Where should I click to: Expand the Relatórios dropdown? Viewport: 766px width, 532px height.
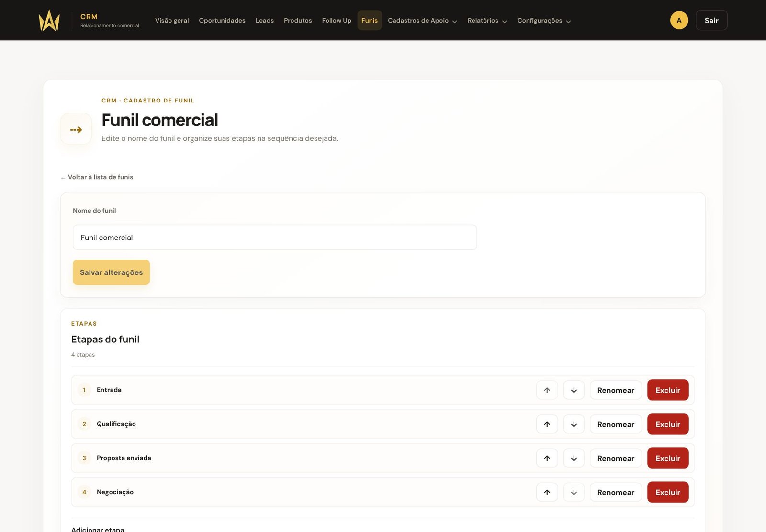(x=487, y=21)
